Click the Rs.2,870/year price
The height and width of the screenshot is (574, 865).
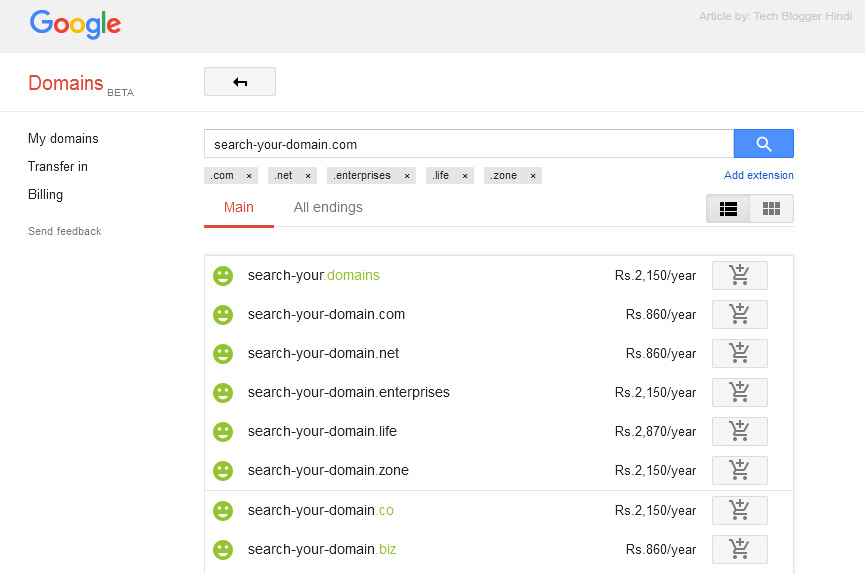click(655, 432)
